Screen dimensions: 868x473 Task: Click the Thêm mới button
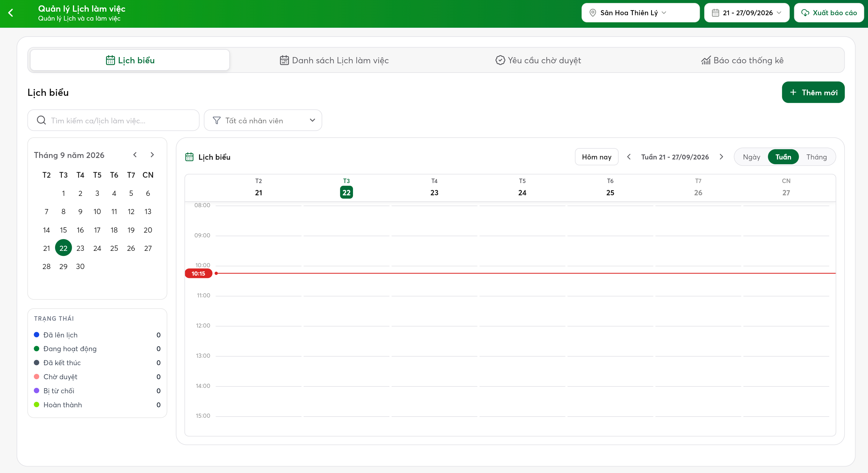coord(813,92)
